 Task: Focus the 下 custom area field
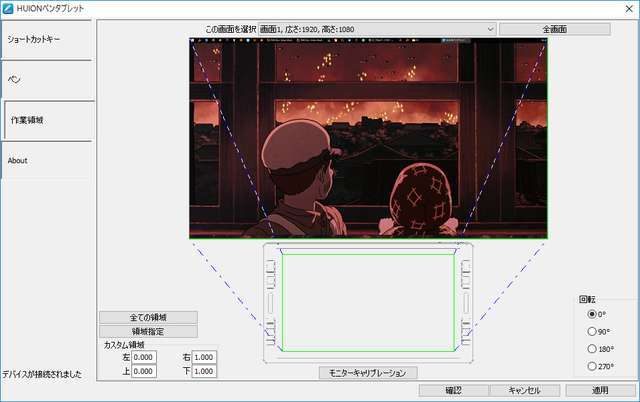(204, 371)
